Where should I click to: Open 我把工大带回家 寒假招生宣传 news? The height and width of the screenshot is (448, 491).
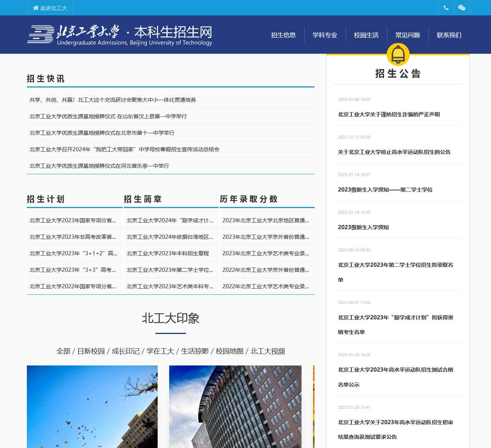(x=124, y=149)
